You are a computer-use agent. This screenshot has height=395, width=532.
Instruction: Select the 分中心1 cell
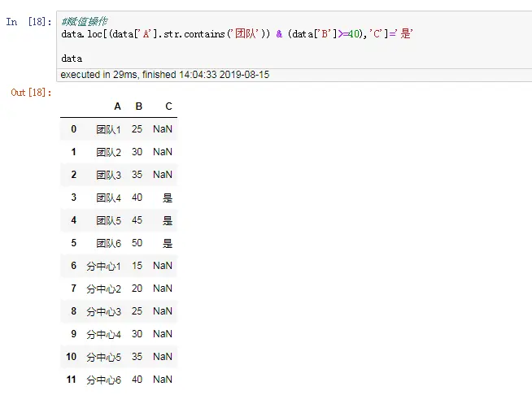click(x=103, y=266)
